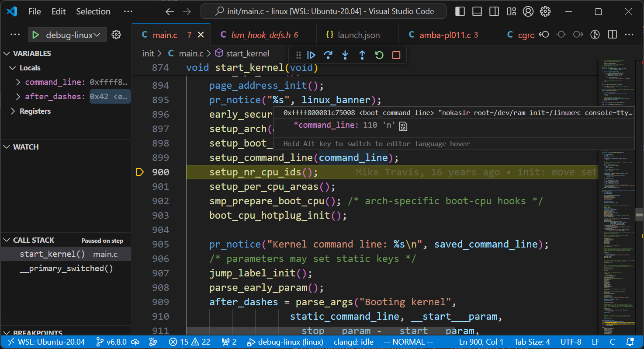Open the editor More Actions ellipsis

(629, 35)
